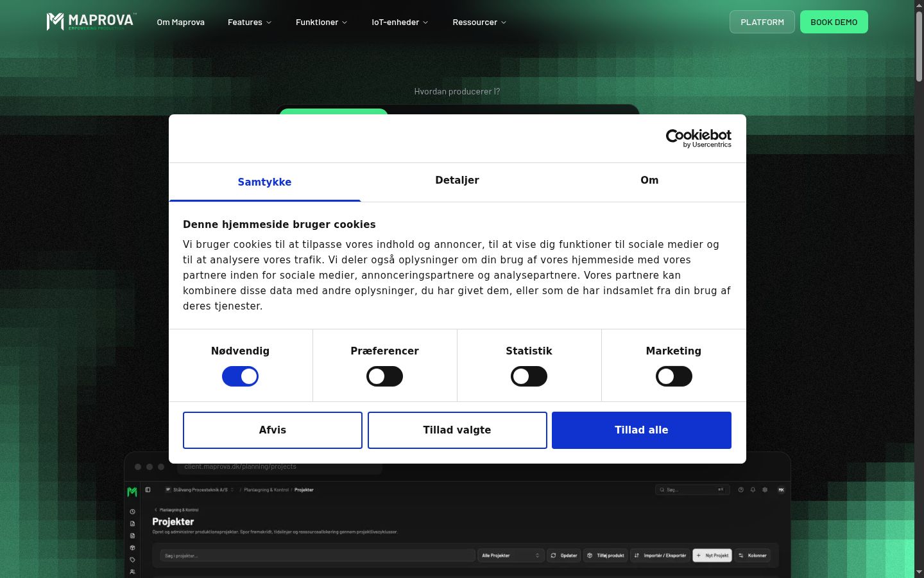924x578 pixels.
Task: Click the cube icon in preview sidebar
Action: pos(132,548)
